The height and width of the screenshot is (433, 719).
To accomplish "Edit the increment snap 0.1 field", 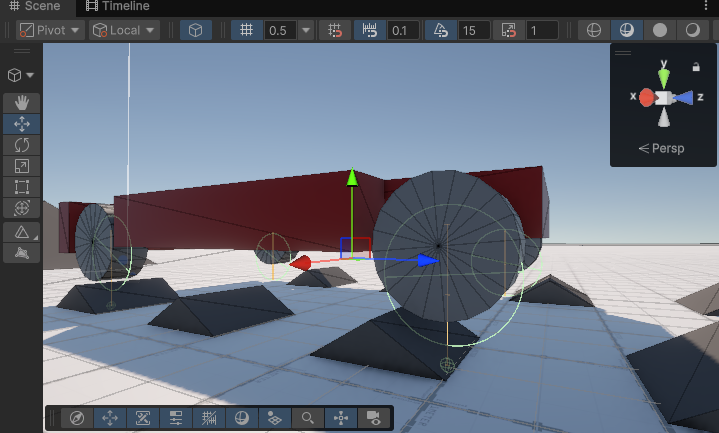I will (403, 31).
